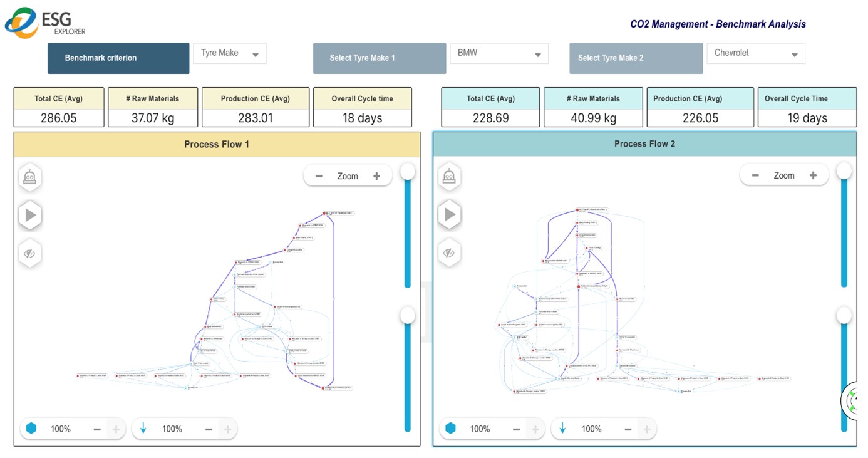The image size is (868, 458).
Task: Toggle the eye visibility icon in Process Flow 1
Action: click(x=29, y=254)
